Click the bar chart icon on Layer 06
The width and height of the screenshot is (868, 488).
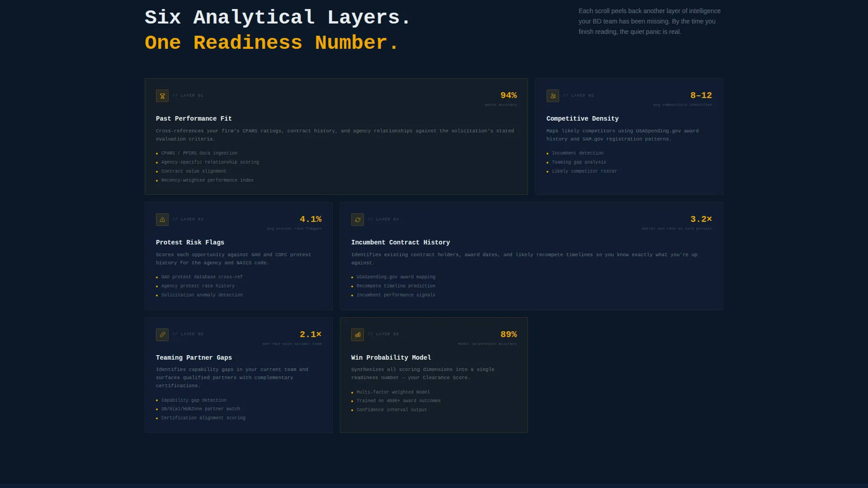click(x=358, y=335)
